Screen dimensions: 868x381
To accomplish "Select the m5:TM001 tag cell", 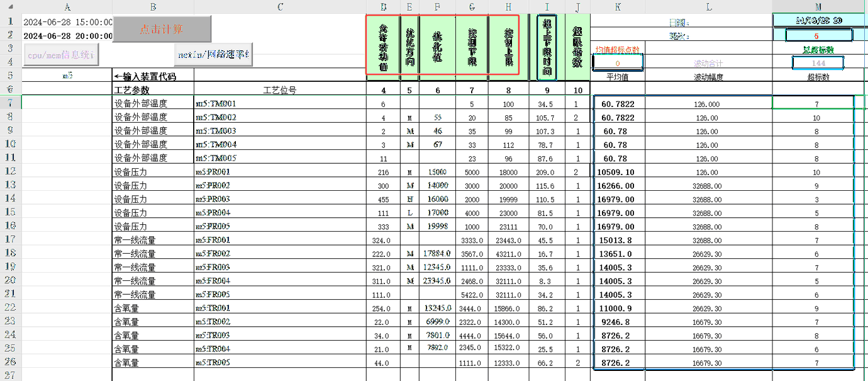I will tap(280, 103).
